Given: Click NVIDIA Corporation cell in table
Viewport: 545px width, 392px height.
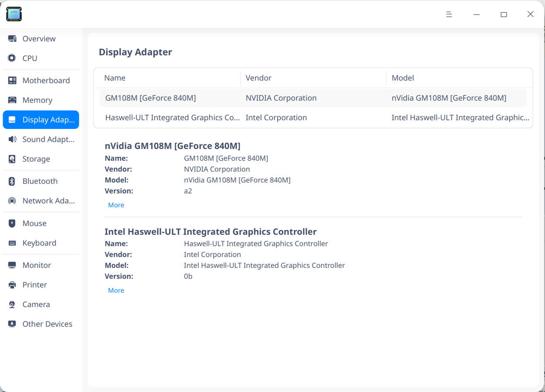Looking at the screenshot, I should click(x=281, y=98).
